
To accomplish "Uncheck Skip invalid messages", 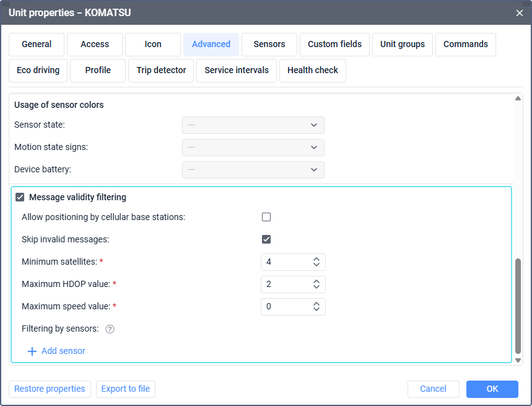I will coord(266,239).
